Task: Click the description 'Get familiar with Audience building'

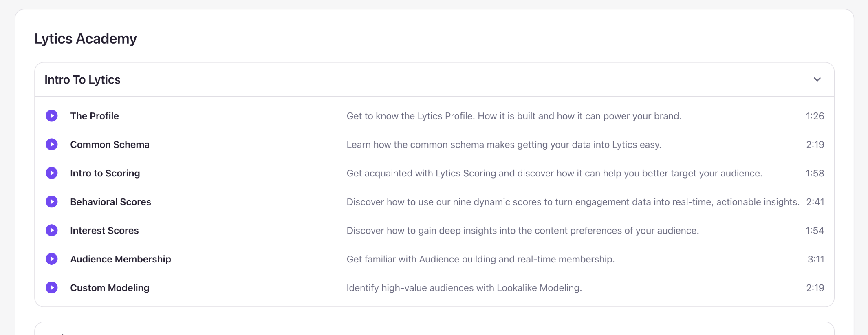Action: coord(480,259)
